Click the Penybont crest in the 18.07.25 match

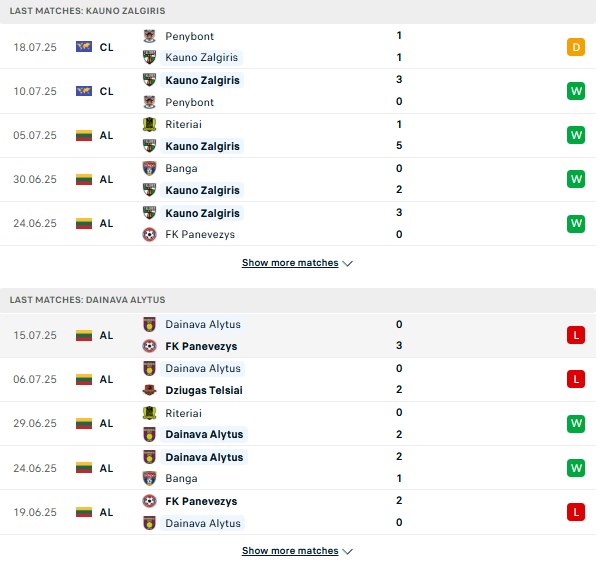tap(149, 36)
